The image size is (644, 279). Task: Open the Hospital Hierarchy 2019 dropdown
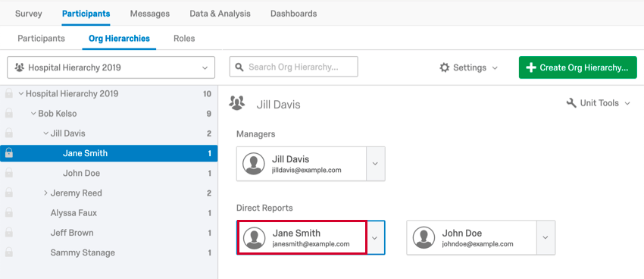[111, 67]
